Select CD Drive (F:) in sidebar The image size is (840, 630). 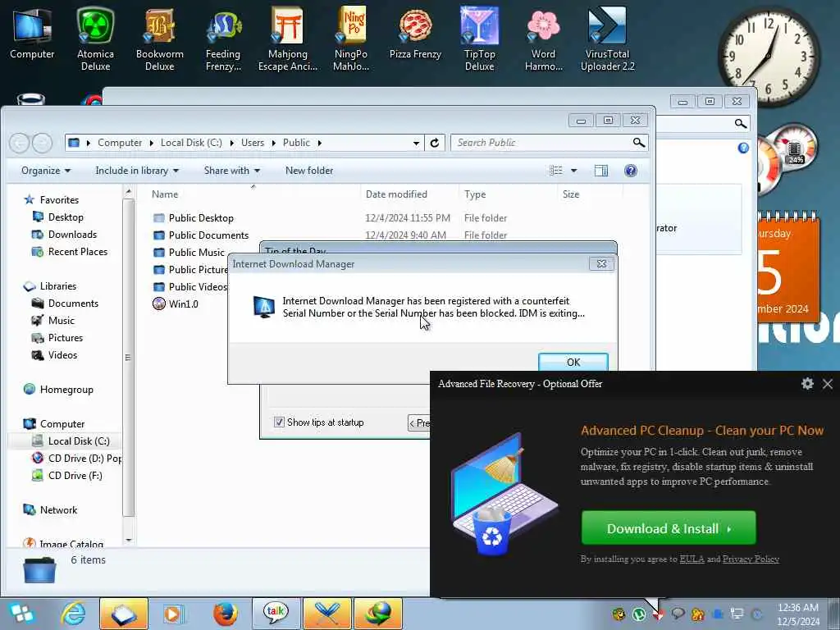(75, 475)
